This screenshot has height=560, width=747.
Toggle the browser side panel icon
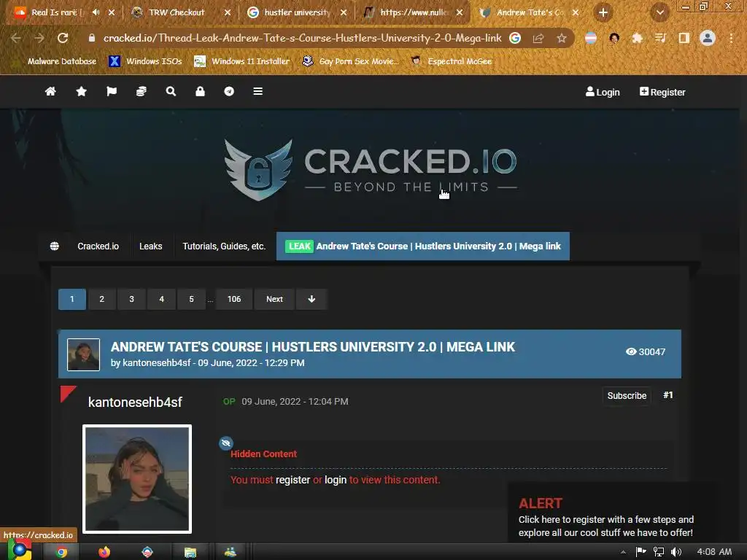684,38
